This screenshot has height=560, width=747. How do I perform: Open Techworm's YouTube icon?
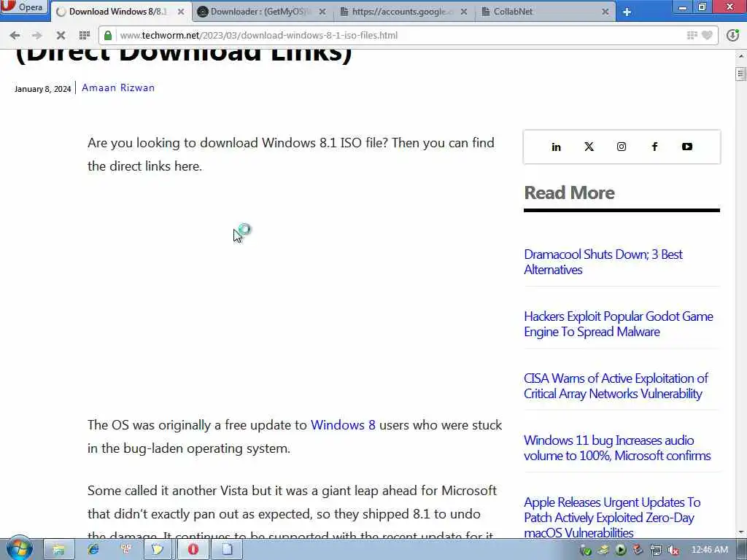pos(687,147)
